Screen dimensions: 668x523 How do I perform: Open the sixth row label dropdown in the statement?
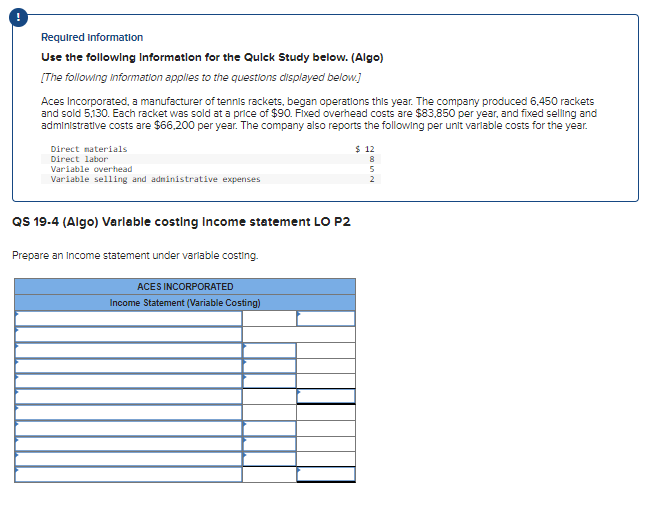coord(129,397)
